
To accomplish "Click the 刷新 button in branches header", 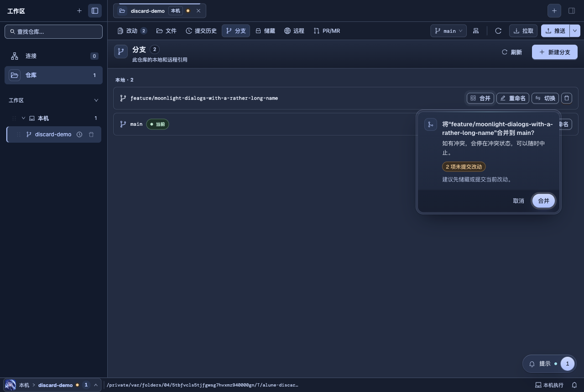I will [511, 52].
